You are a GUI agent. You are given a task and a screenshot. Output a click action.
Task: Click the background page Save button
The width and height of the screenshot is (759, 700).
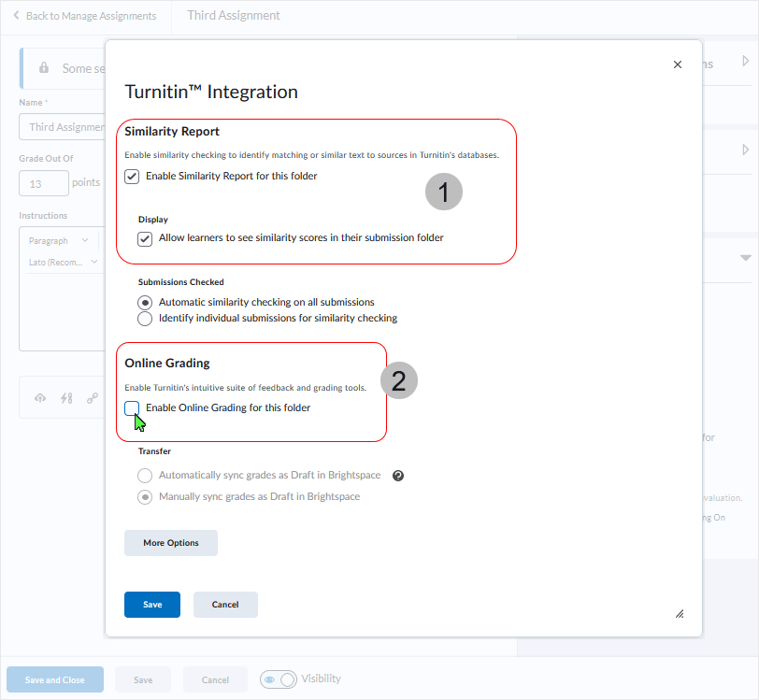click(x=143, y=679)
